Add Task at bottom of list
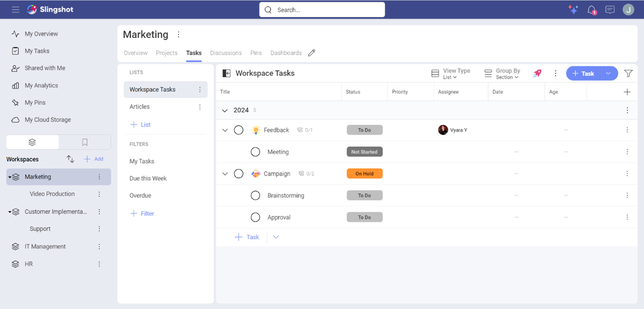 click(x=247, y=237)
